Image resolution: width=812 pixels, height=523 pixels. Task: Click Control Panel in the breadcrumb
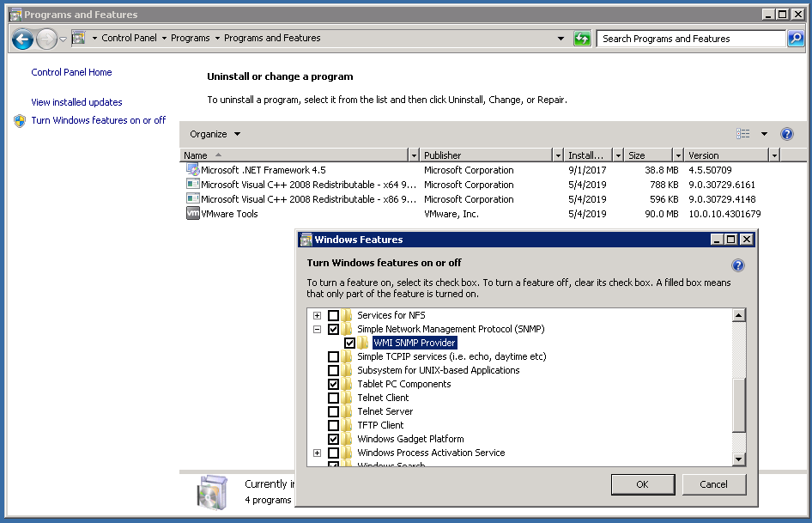tap(129, 38)
